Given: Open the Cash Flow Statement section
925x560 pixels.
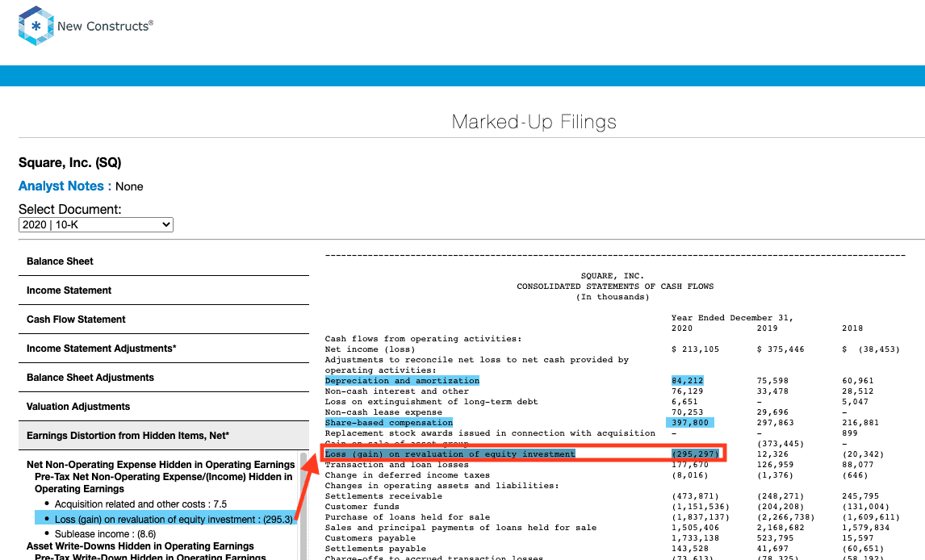Looking at the screenshot, I should click(163, 319).
